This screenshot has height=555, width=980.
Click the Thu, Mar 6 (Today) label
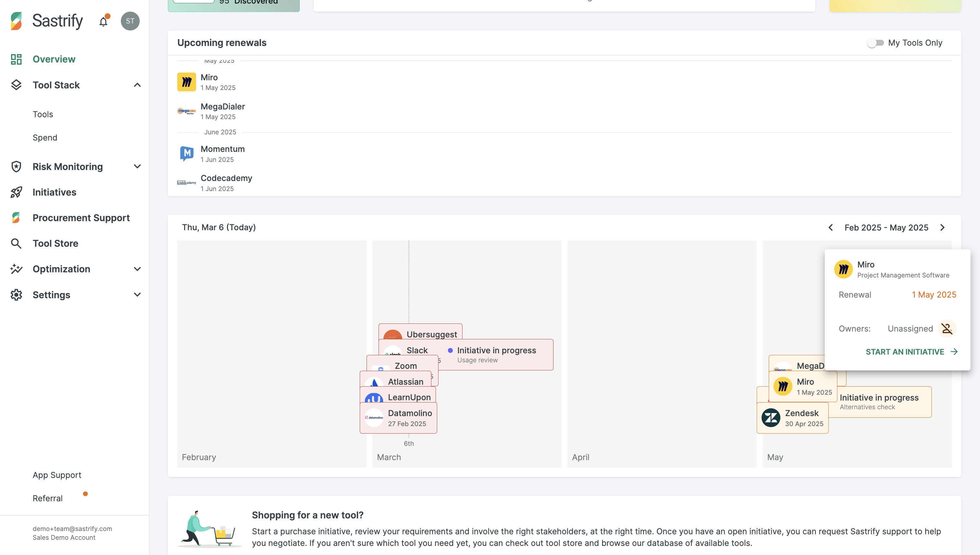coord(218,227)
